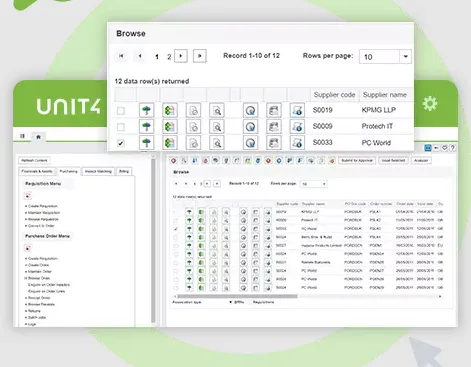Open the document icon in S0033 row
This screenshot has width=471, height=367.
193,143
